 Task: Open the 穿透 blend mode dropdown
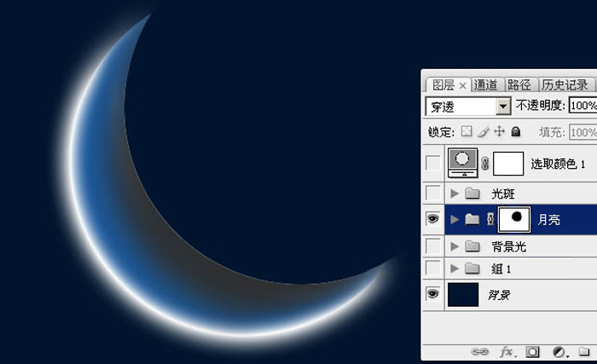tap(502, 107)
